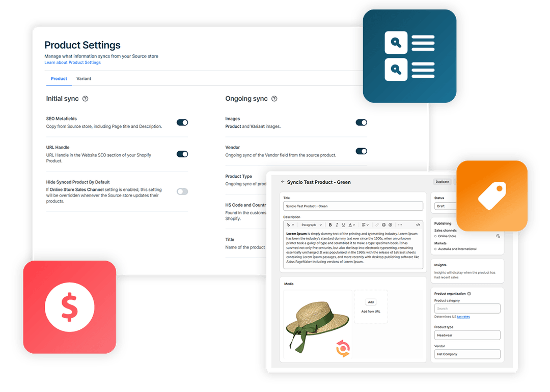550x392 pixels.
Task: Open the Learn about Product Settings link
Action: tap(72, 62)
